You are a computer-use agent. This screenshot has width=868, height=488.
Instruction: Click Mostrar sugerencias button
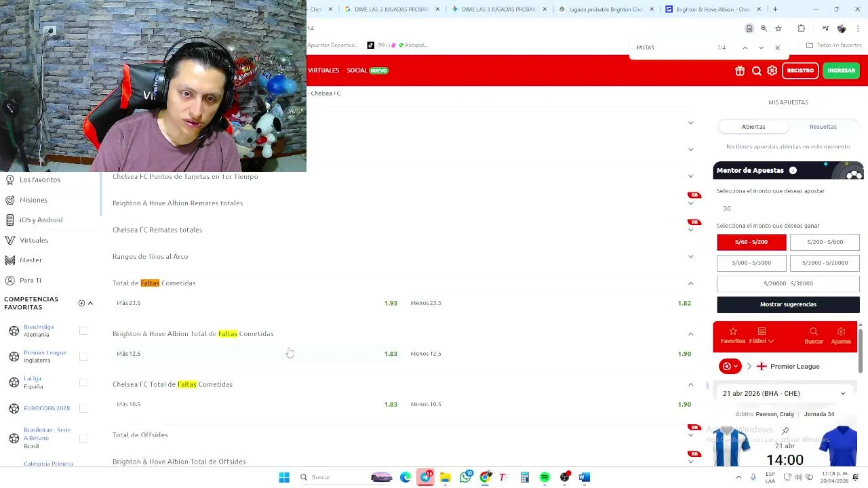(x=788, y=304)
